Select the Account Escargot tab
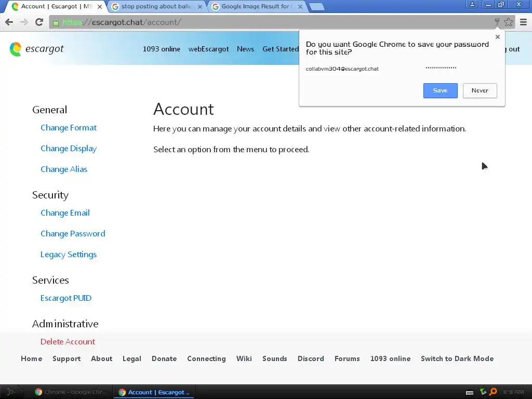 point(56,6)
